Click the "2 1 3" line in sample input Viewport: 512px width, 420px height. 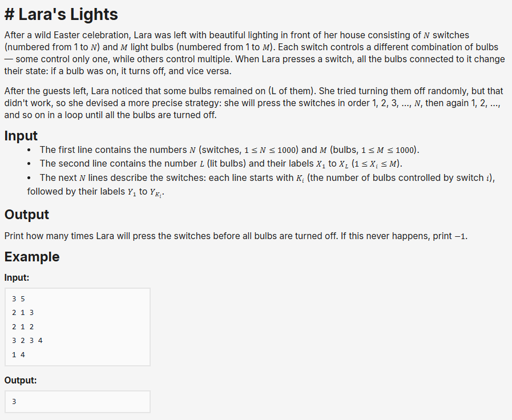[23, 313]
